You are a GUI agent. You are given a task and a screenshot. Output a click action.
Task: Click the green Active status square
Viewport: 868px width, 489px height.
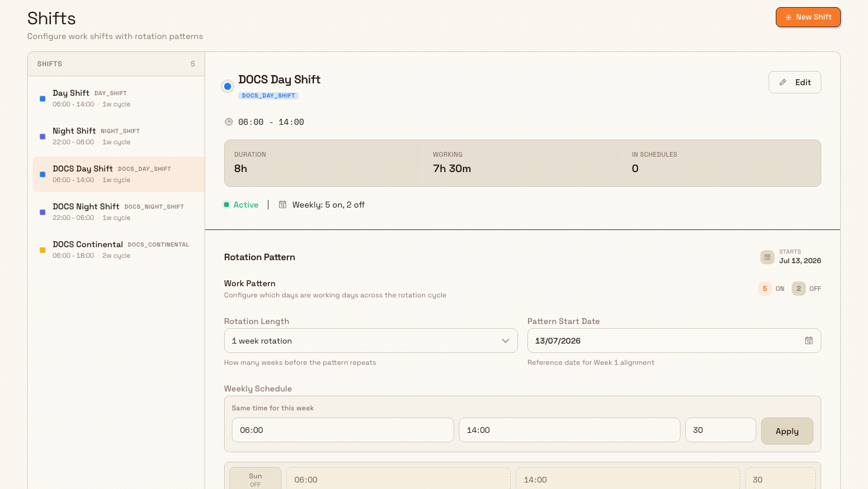[226, 205]
